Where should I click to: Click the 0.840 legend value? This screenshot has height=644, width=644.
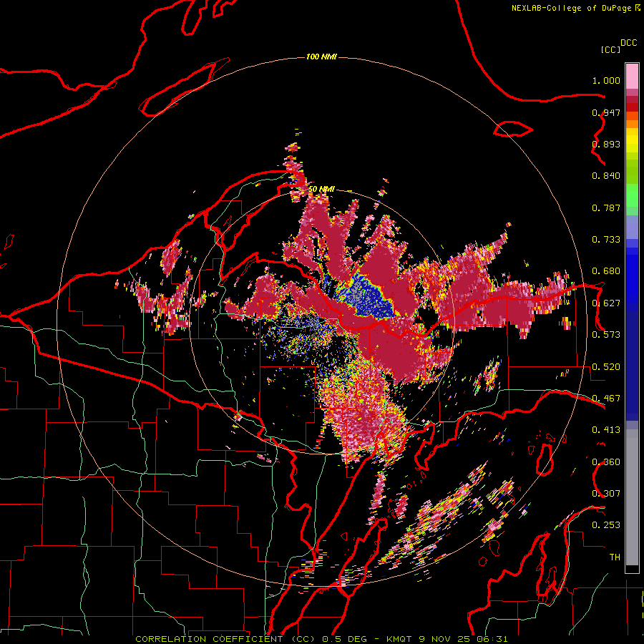point(606,176)
